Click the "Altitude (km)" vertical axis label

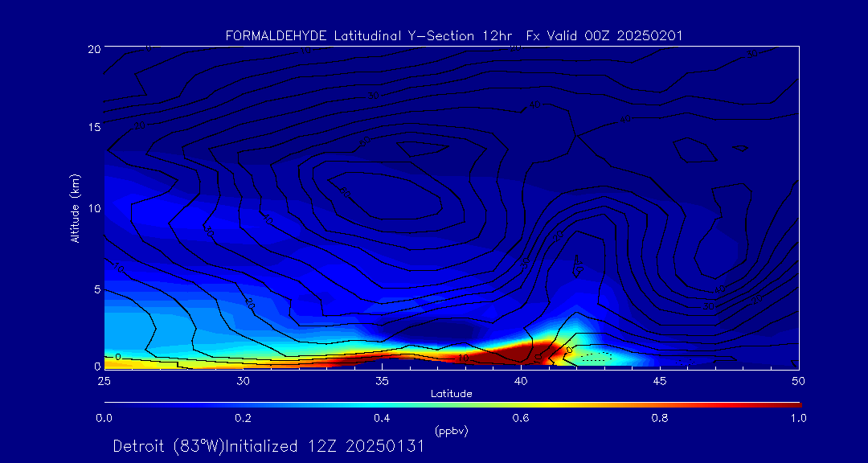74,207
